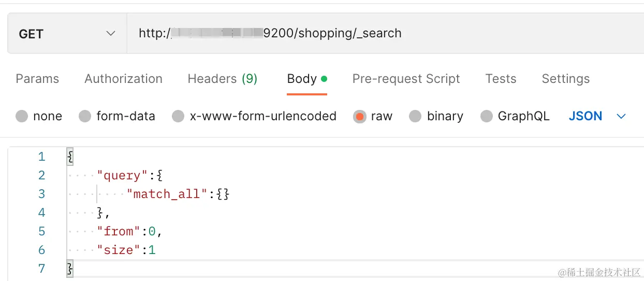
Task: Select the raw body radio button
Action: (359, 117)
